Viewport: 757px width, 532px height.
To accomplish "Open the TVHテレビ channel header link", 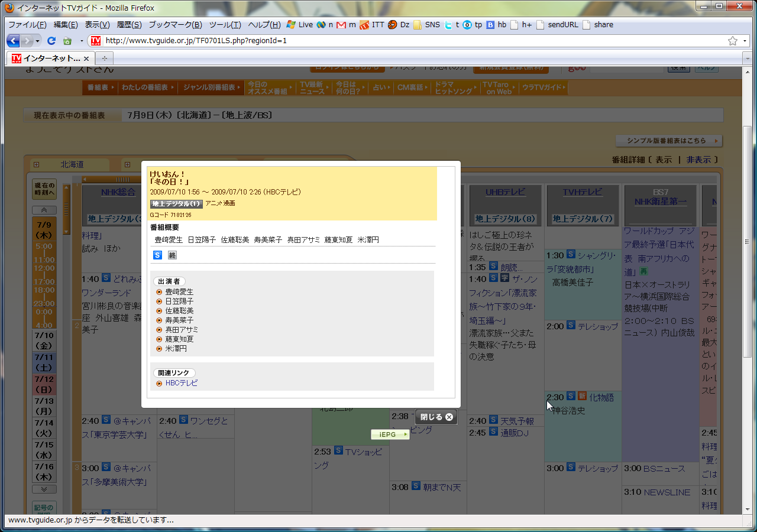I will tap(583, 192).
